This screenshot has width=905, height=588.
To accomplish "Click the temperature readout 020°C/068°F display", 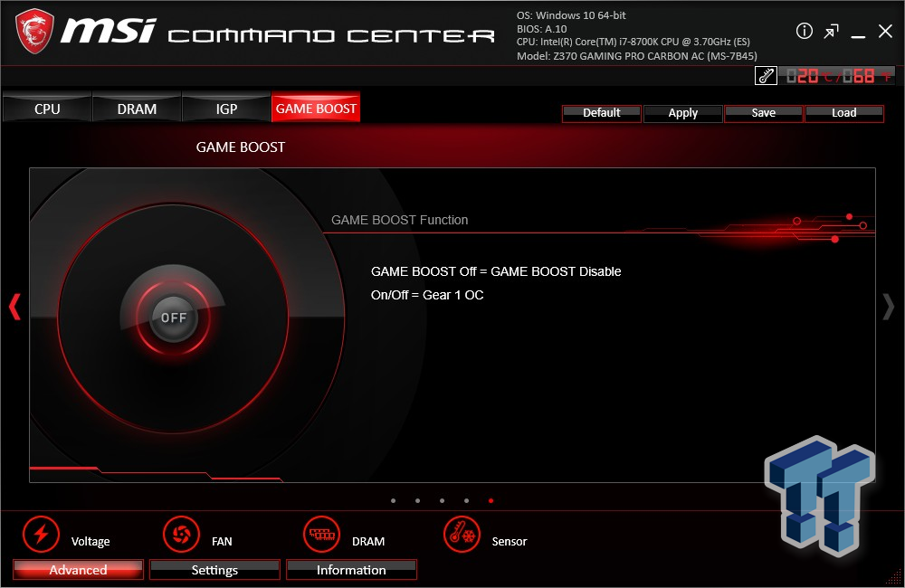I will 837,76.
